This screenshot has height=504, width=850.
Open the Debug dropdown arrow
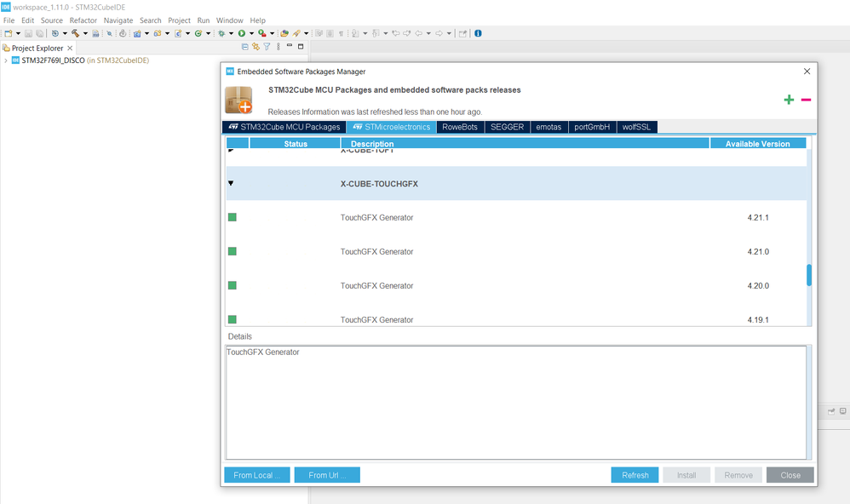231,33
